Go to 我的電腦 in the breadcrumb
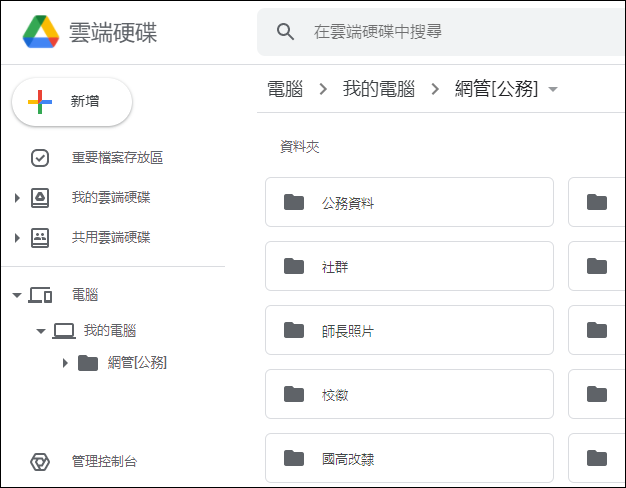The width and height of the screenshot is (626, 488). pos(378,89)
